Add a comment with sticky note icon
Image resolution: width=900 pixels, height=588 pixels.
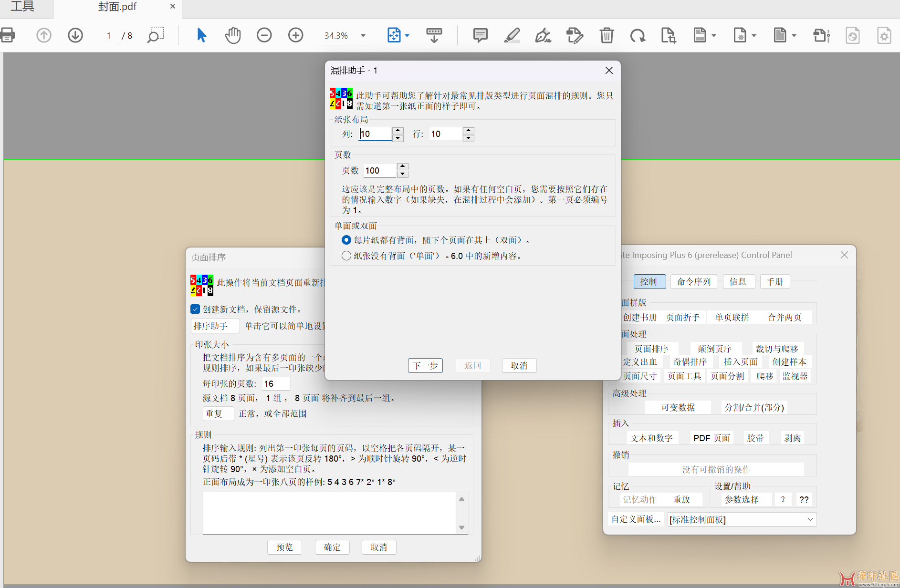click(x=480, y=35)
